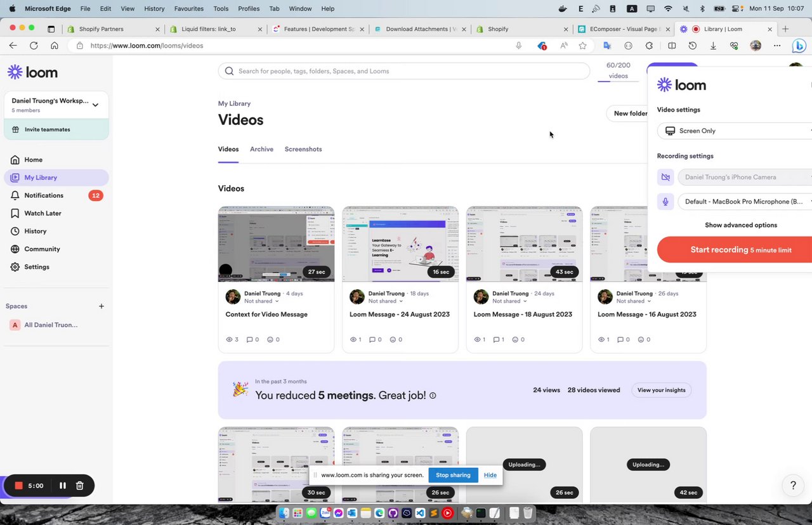The width and height of the screenshot is (812, 525).
Task: Go back with Edge back arrow
Action: (13, 46)
